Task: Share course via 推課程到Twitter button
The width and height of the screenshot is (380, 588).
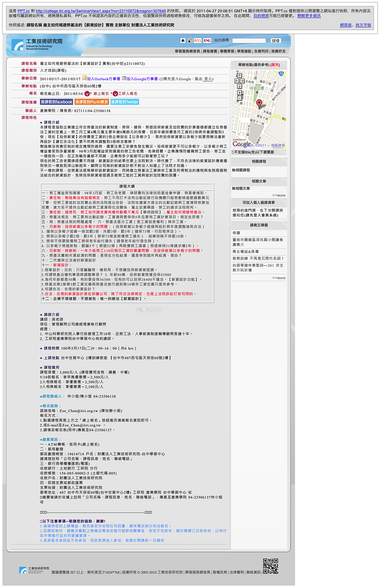Action: point(125,102)
